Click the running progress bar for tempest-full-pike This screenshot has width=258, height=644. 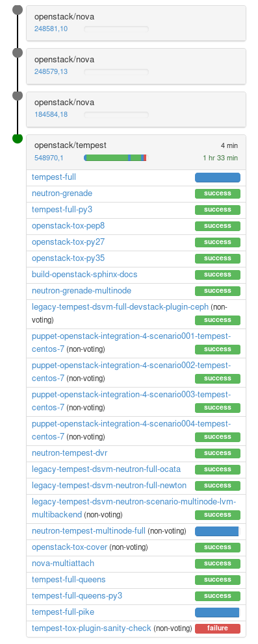pyautogui.click(x=217, y=612)
